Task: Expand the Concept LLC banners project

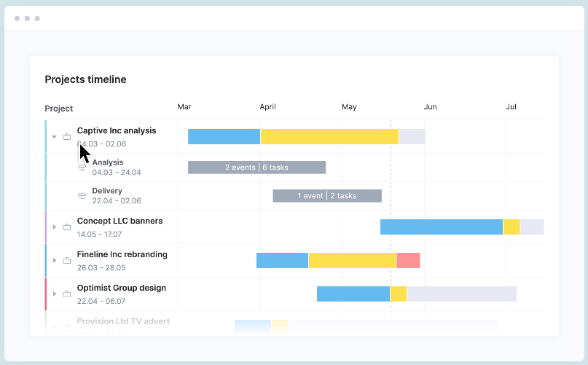Action: coord(54,227)
